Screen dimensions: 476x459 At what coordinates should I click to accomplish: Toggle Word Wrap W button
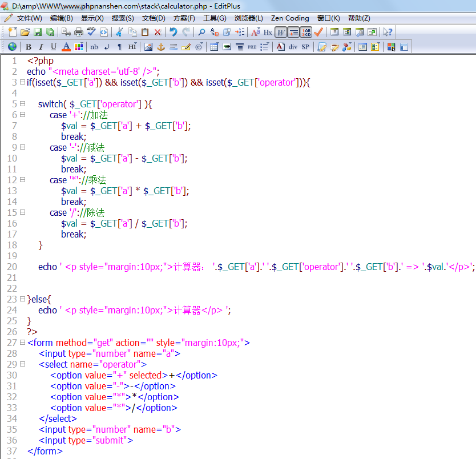point(281,32)
